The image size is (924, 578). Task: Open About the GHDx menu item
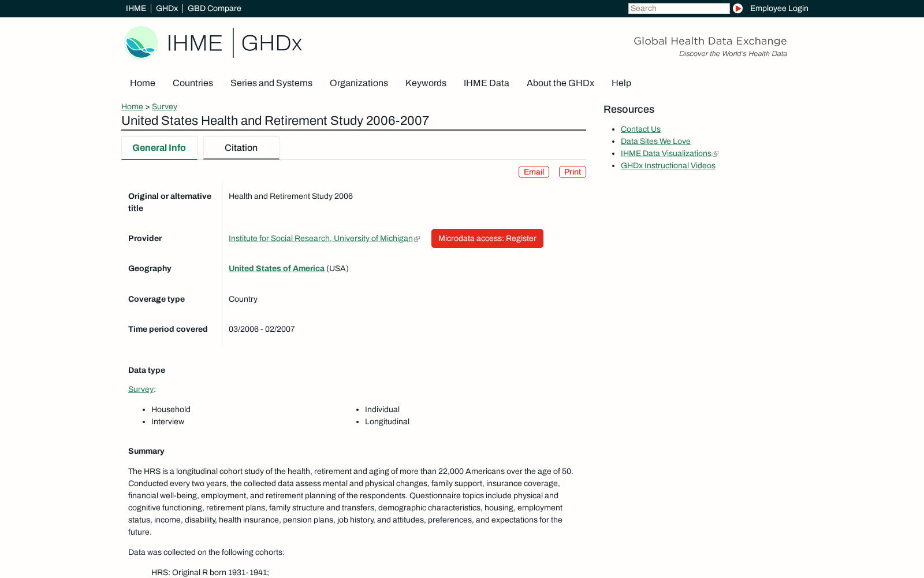click(560, 83)
